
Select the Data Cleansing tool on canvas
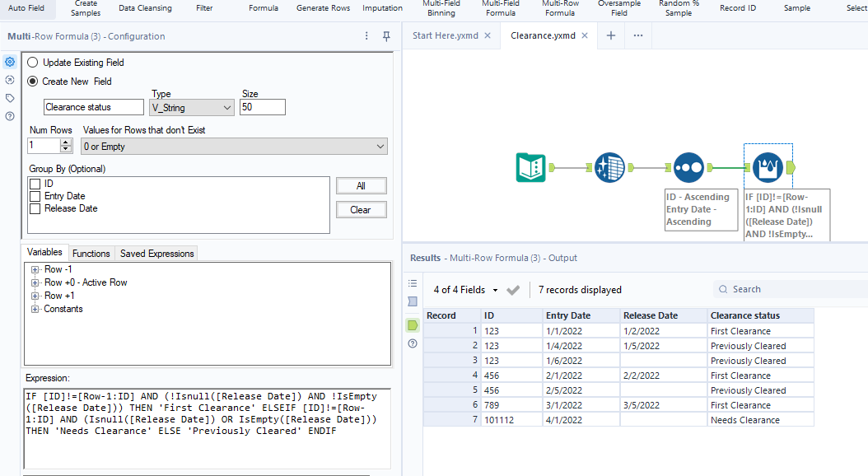click(x=609, y=167)
